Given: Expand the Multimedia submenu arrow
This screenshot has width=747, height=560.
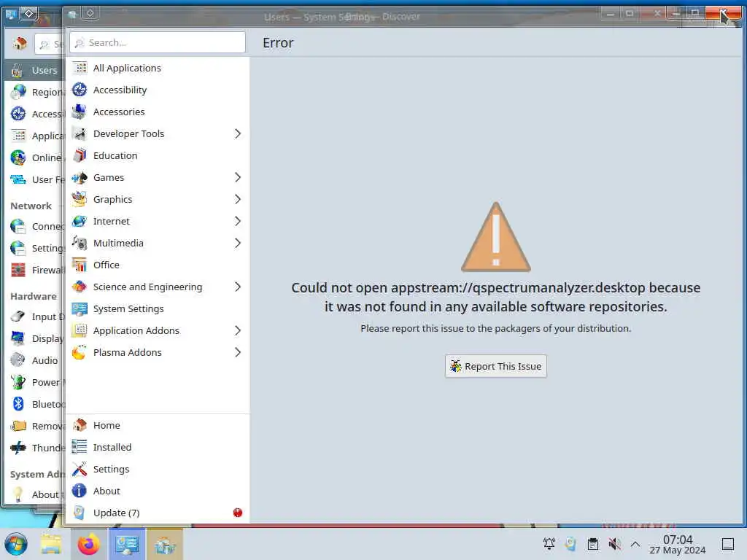Looking at the screenshot, I should click(238, 244).
